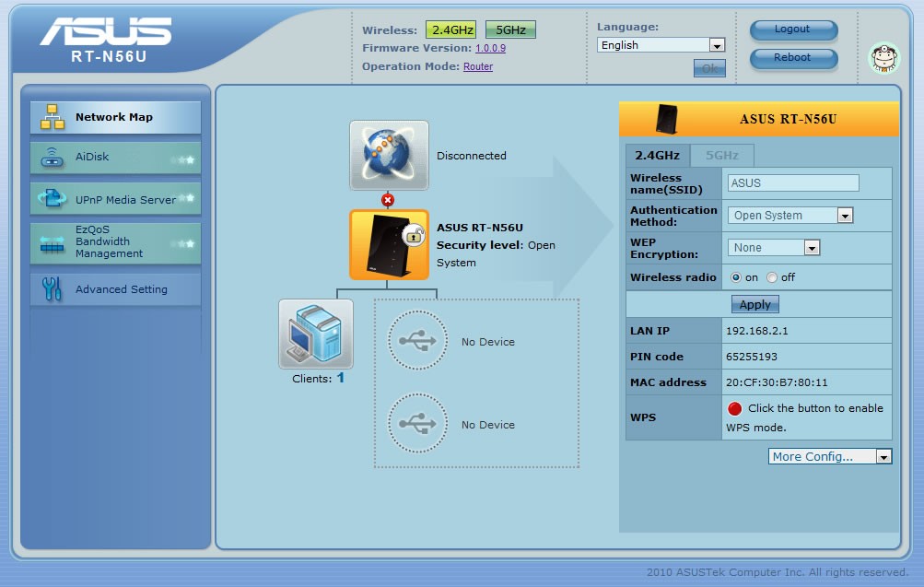This screenshot has width=924, height=587.
Task: Click the Logout button
Action: [x=793, y=29]
